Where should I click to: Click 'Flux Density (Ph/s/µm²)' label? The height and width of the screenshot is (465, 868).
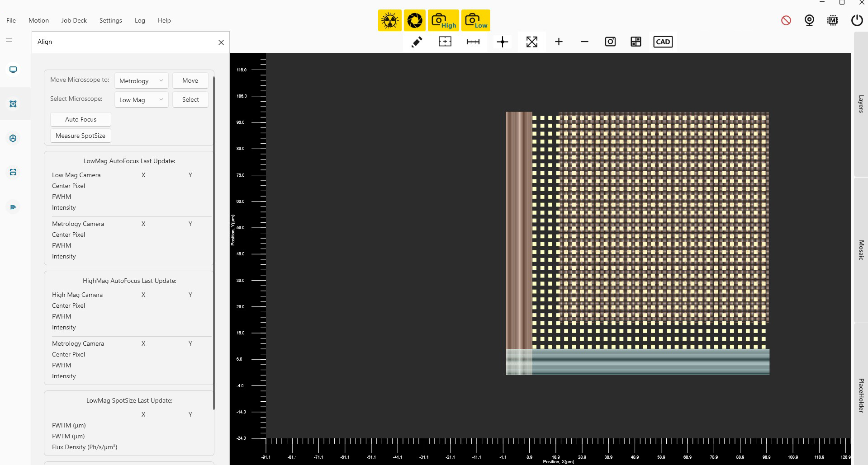[x=85, y=447]
